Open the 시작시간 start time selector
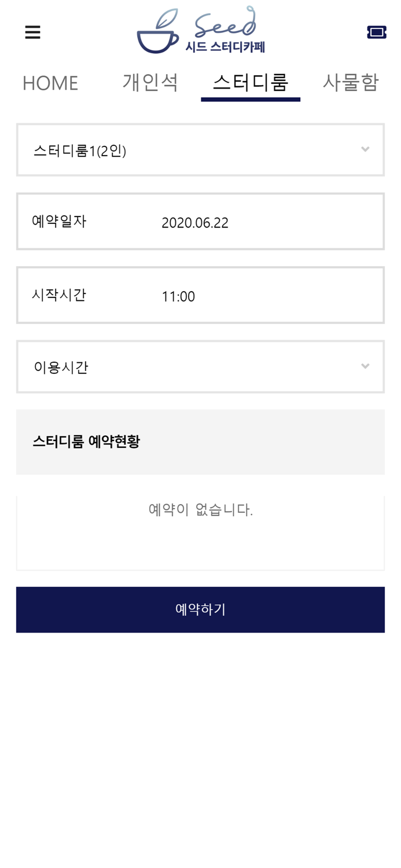Image resolution: width=401 pixels, height=868 pixels. click(200, 295)
